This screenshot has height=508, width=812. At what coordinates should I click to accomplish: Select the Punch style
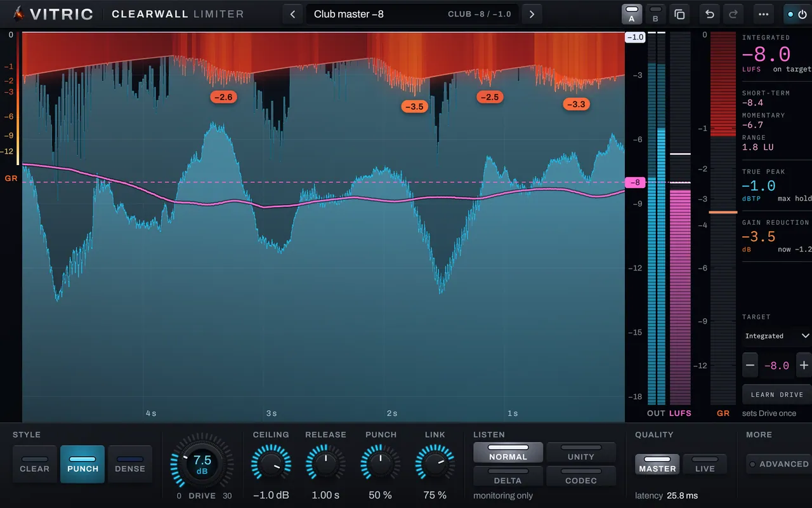(82, 464)
